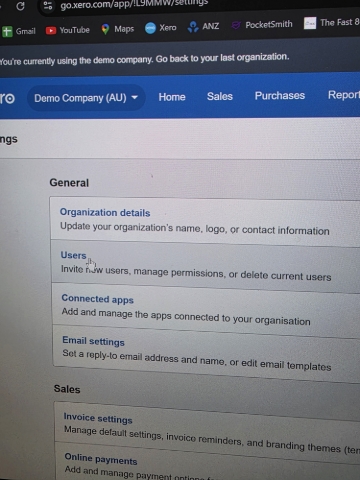Open Invoice settings link
This screenshot has height=480, width=360.
pos(98,418)
